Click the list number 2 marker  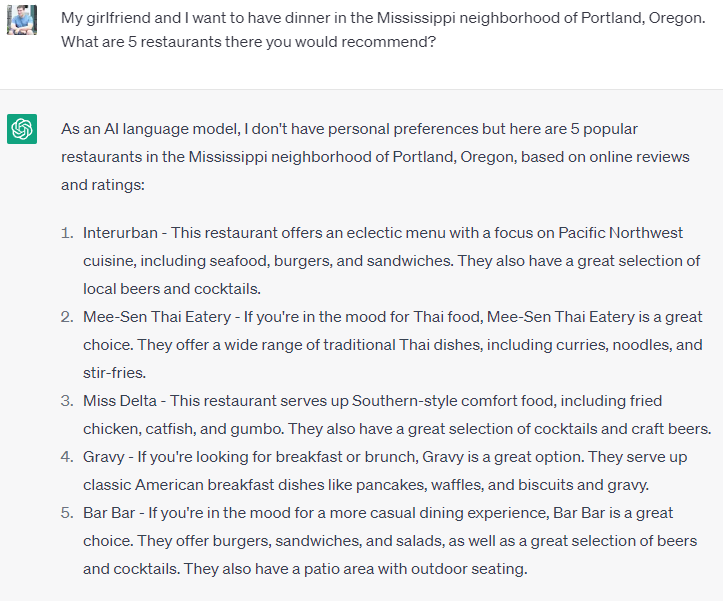pos(67,317)
